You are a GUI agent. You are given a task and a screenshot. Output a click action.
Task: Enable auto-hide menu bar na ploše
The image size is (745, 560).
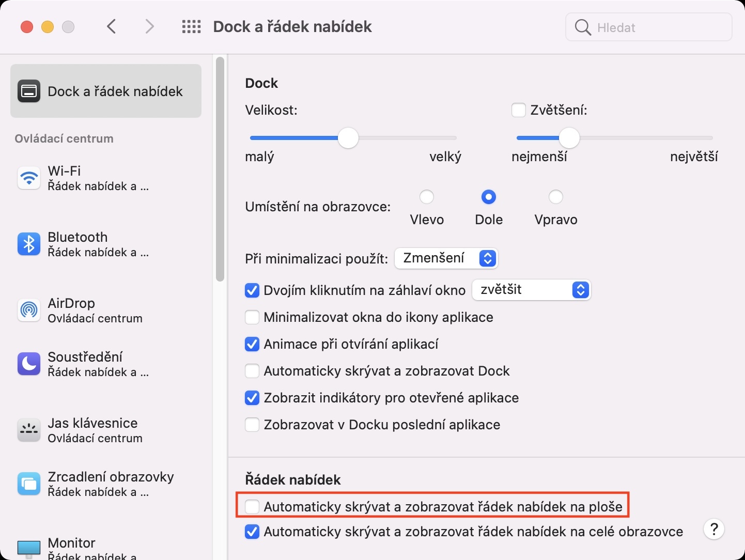(x=252, y=507)
